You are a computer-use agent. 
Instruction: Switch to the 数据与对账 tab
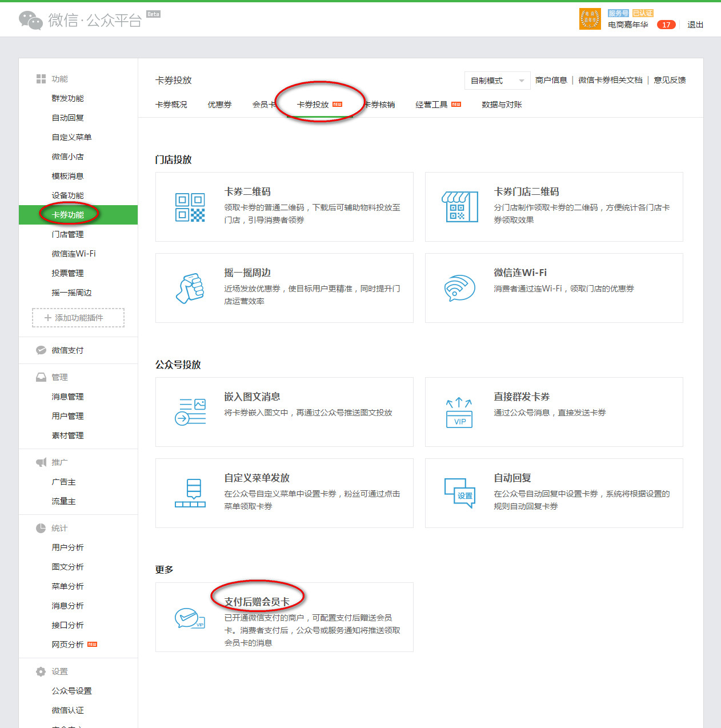point(502,105)
